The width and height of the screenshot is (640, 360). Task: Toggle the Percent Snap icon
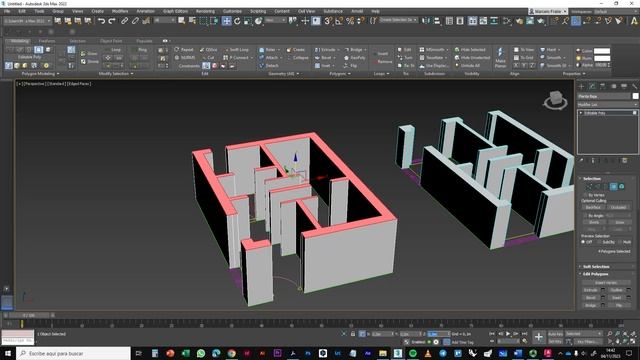350,21
